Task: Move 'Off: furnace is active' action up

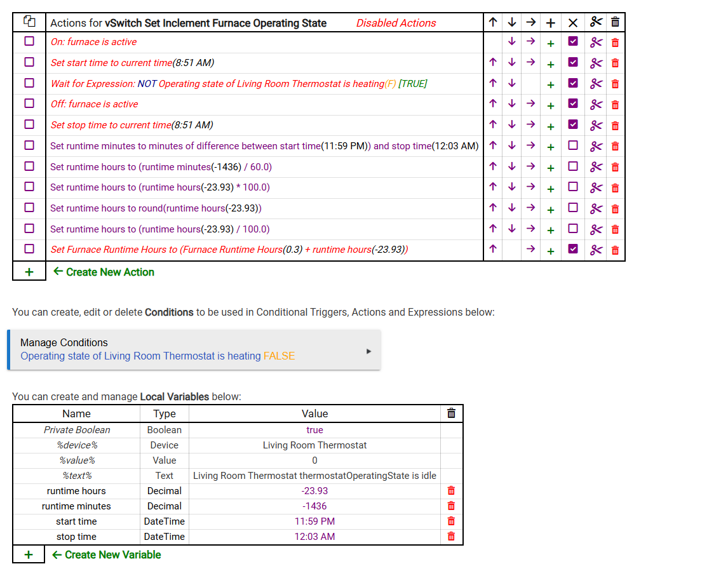Action: 493,104
